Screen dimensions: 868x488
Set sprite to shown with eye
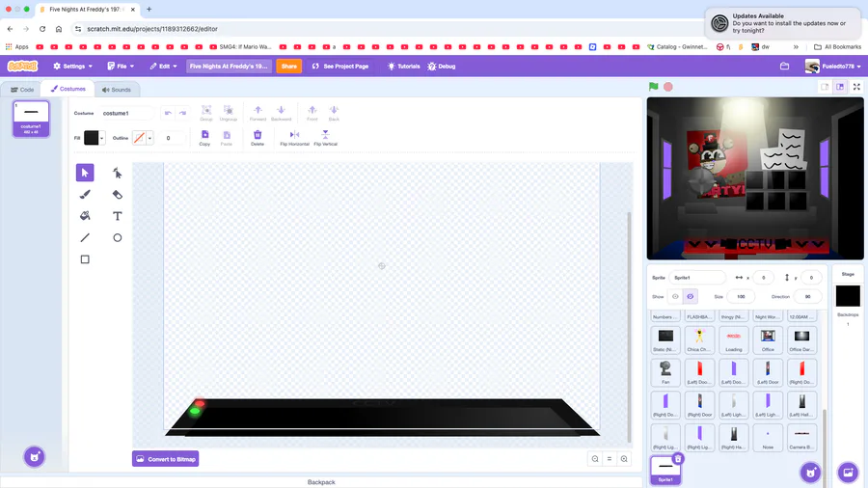click(675, 297)
